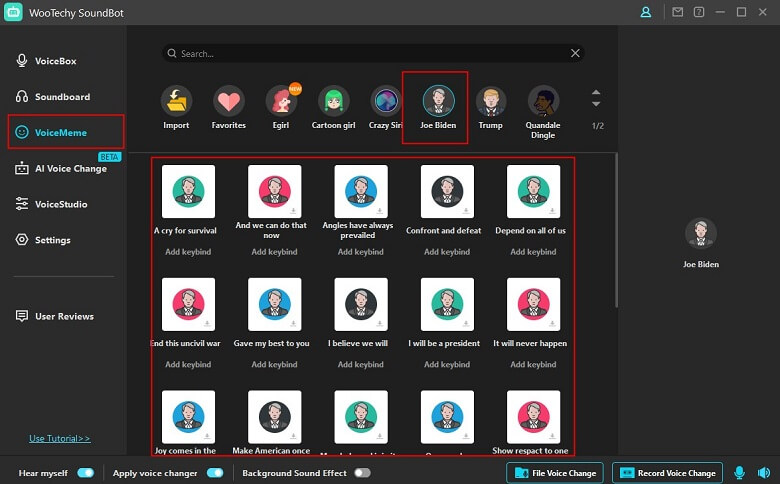Add keybind for A cry for survival
The width and height of the screenshot is (780, 484).
[188, 252]
